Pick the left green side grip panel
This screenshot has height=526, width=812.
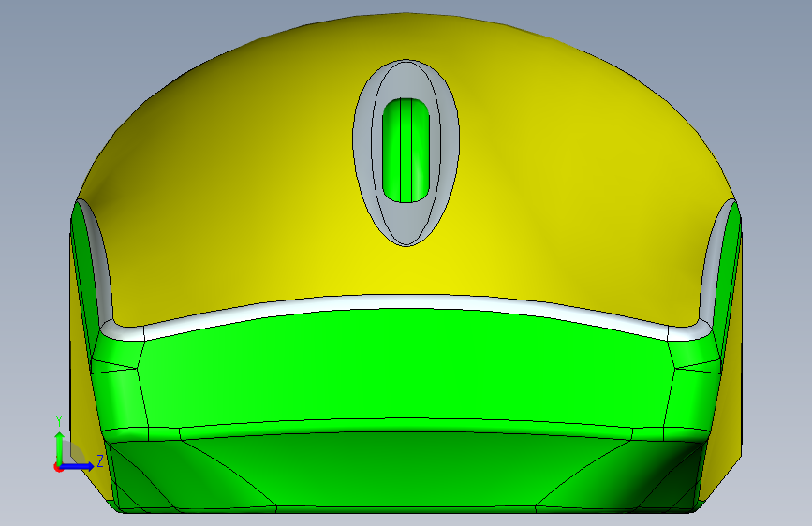click(85, 270)
